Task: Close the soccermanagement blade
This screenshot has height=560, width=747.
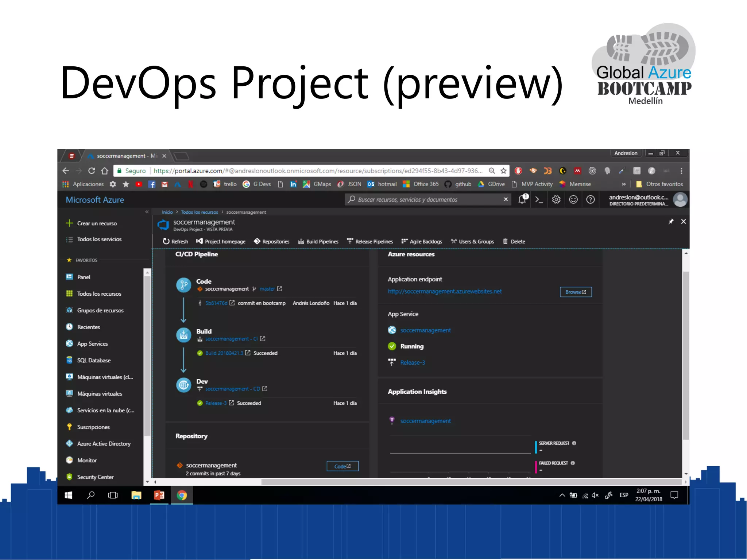Action: [x=683, y=221]
